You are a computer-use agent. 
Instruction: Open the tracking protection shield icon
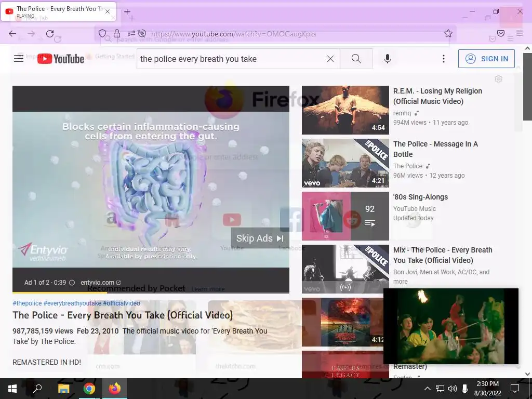pos(102,33)
